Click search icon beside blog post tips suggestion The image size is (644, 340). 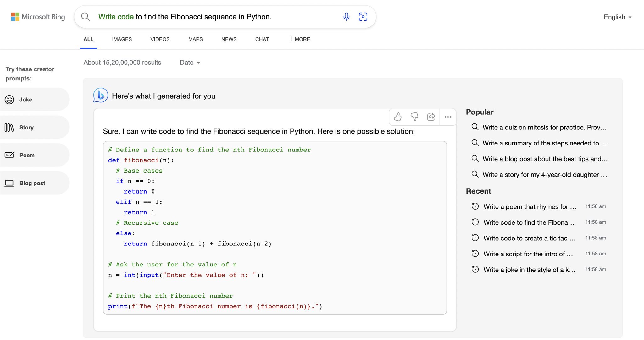pyautogui.click(x=475, y=158)
